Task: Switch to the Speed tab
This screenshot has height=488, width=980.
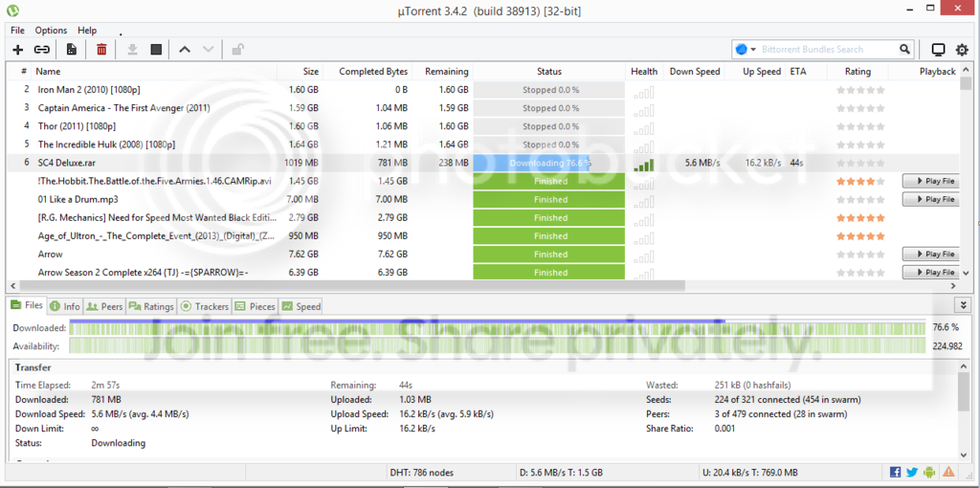Action: 301,306
